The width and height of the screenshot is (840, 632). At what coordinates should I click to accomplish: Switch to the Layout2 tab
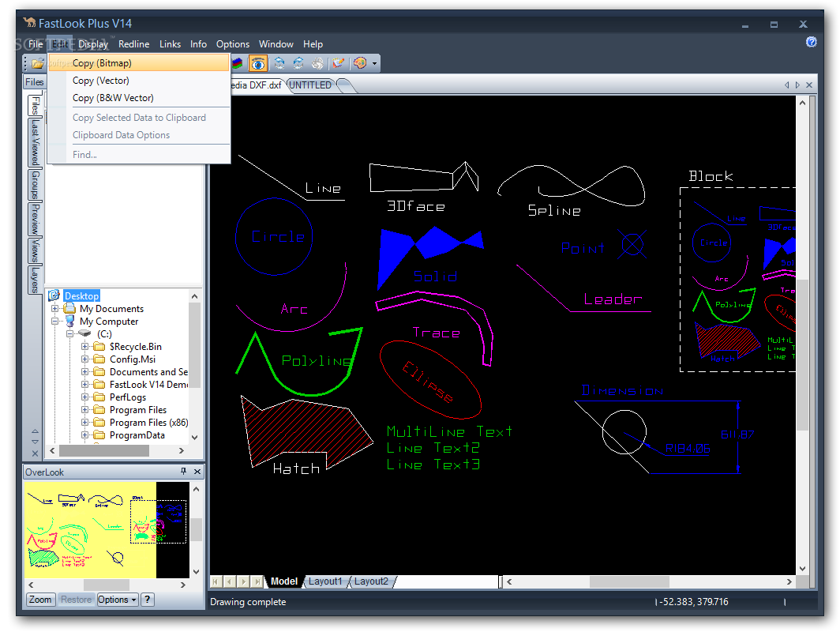(x=371, y=581)
